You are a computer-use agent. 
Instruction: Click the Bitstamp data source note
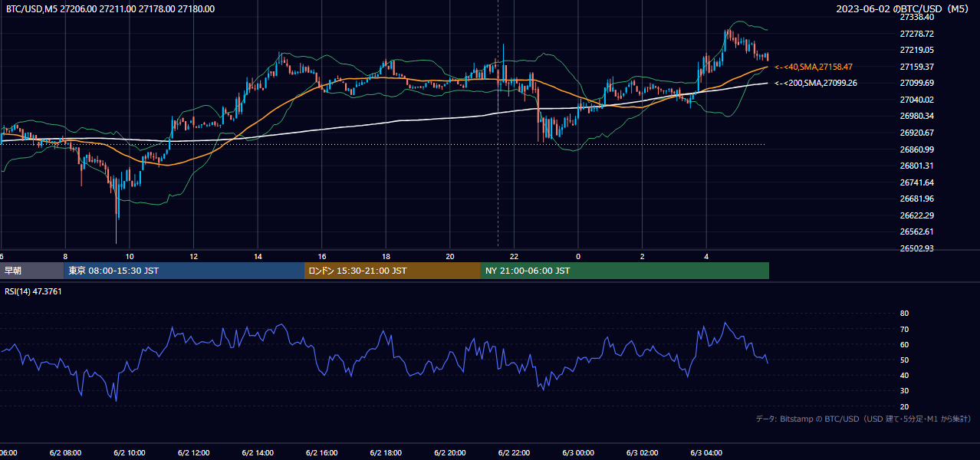[x=863, y=419]
